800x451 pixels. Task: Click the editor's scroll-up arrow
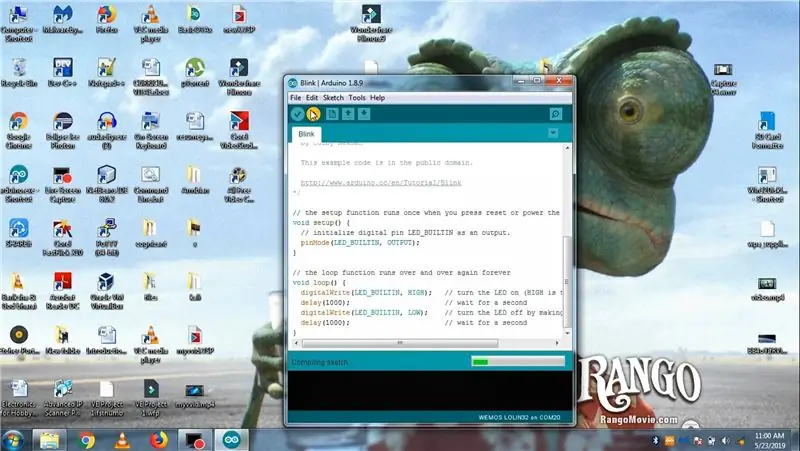[x=567, y=148]
